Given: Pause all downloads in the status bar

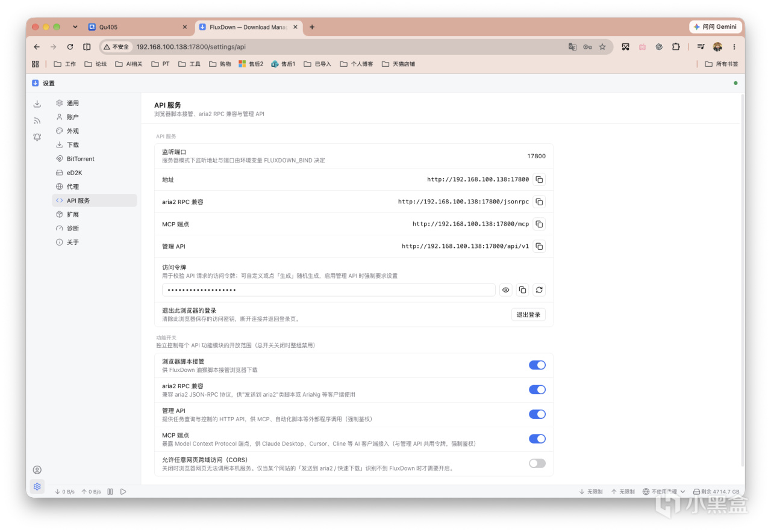Looking at the screenshot, I should (110, 492).
